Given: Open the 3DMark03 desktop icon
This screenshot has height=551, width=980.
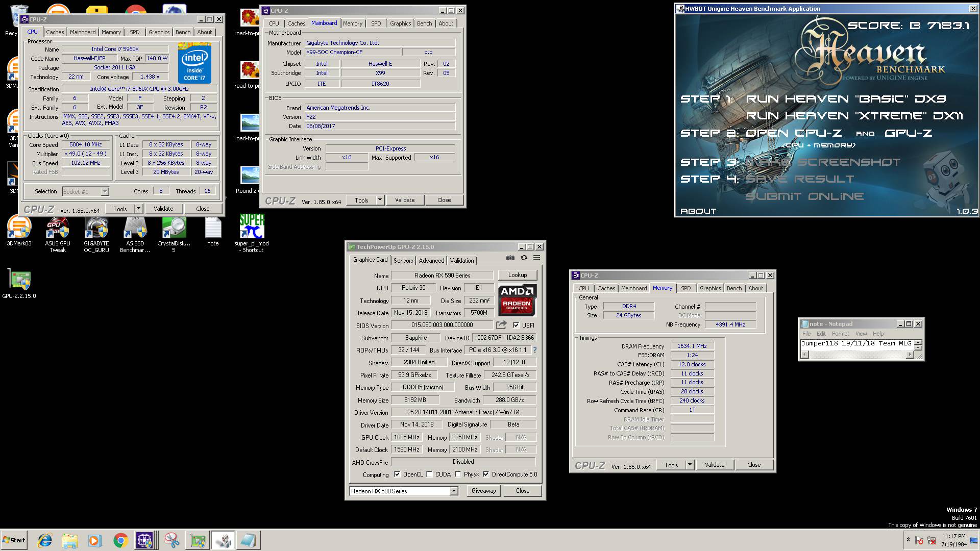Looking at the screenshot, I should tap(19, 231).
